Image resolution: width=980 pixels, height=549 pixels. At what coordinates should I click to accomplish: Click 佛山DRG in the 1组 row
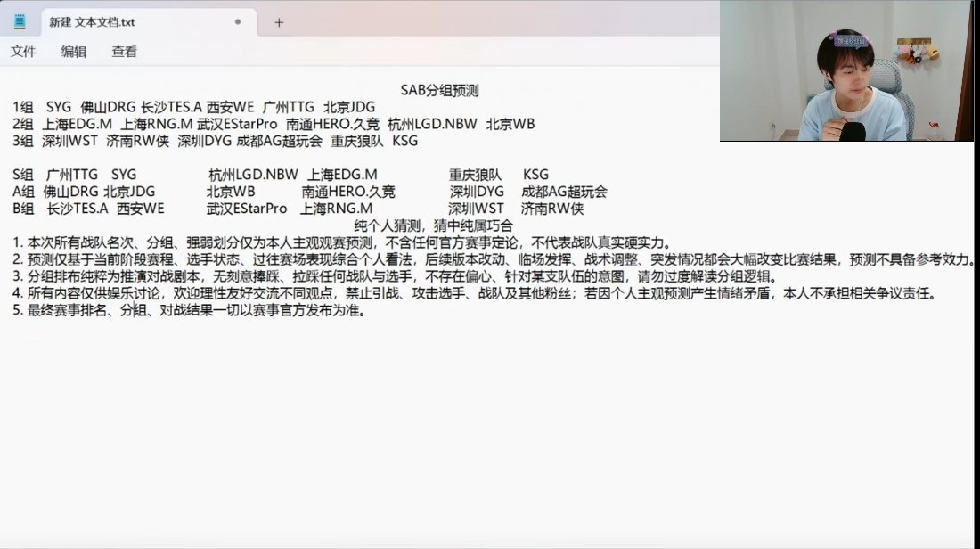pyautogui.click(x=108, y=107)
